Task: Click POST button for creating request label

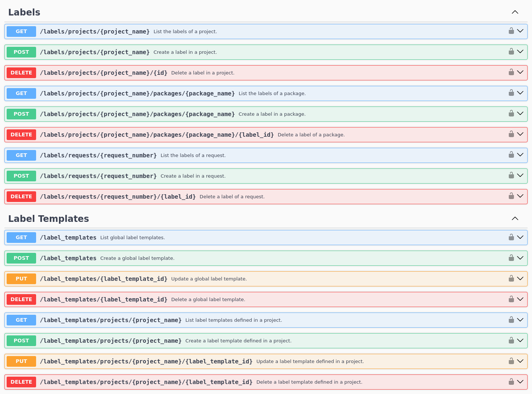Action: pos(21,176)
